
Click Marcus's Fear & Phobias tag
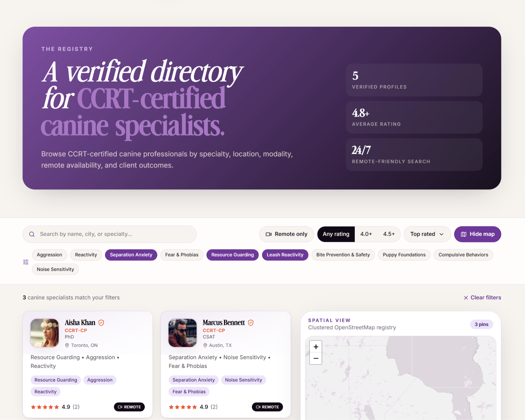click(x=189, y=392)
